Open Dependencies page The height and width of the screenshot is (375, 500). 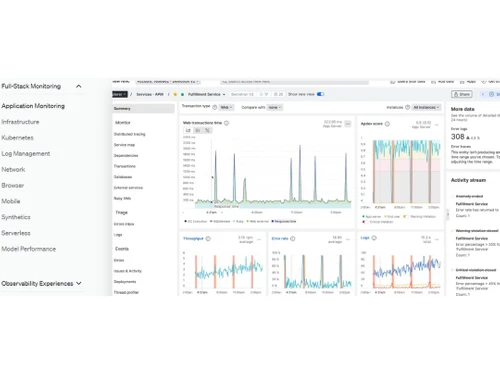tap(126, 155)
